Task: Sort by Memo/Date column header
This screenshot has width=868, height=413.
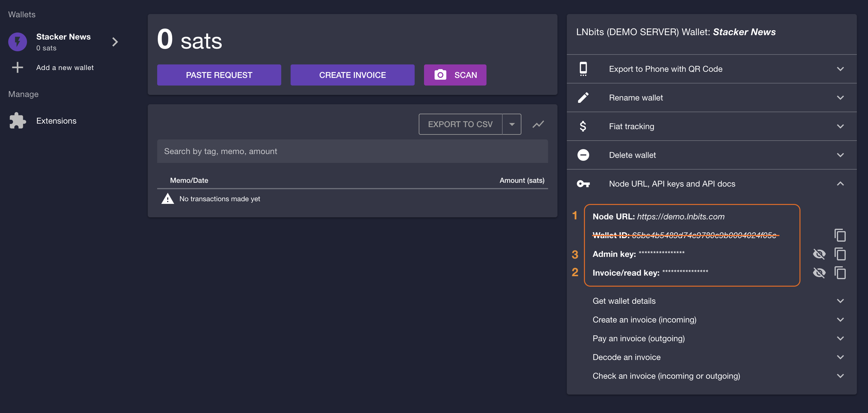Action: 189,180
